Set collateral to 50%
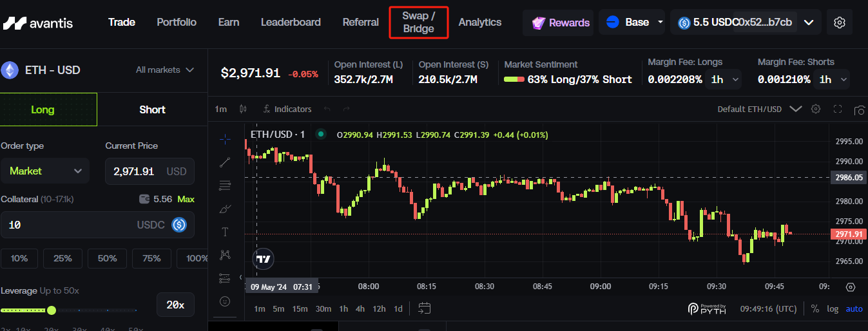 pyautogui.click(x=107, y=258)
